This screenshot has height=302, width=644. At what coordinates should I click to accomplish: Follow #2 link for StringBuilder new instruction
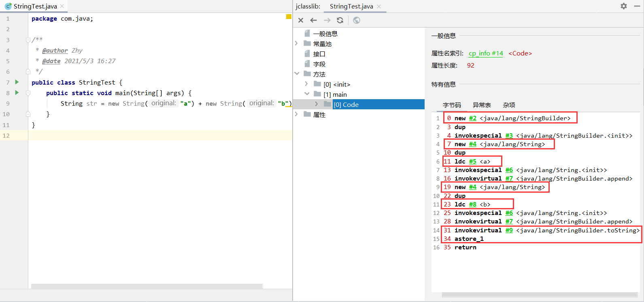(473, 118)
